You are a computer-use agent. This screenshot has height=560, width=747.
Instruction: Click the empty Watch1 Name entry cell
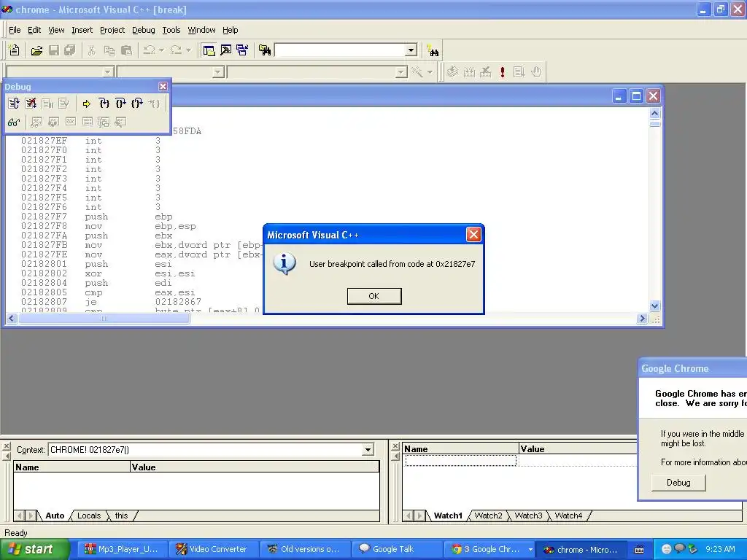pos(461,460)
